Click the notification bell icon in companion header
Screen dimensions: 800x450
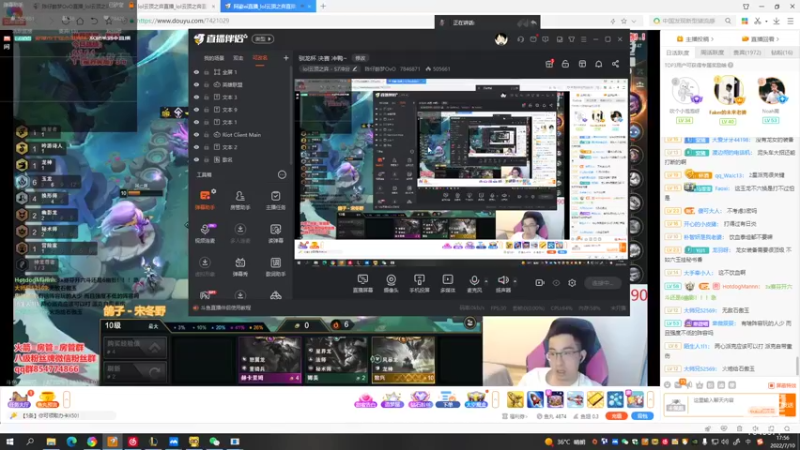tap(598, 64)
